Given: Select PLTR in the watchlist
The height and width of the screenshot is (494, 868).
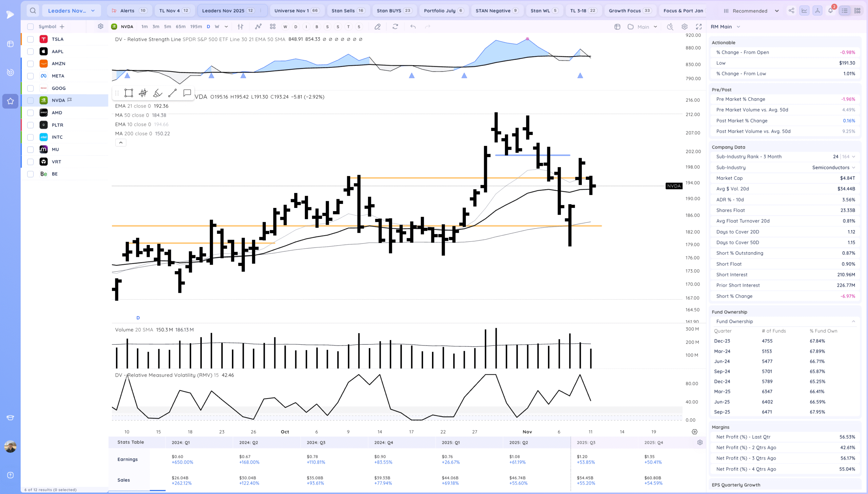Looking at the screenshot, I should 58,125.
